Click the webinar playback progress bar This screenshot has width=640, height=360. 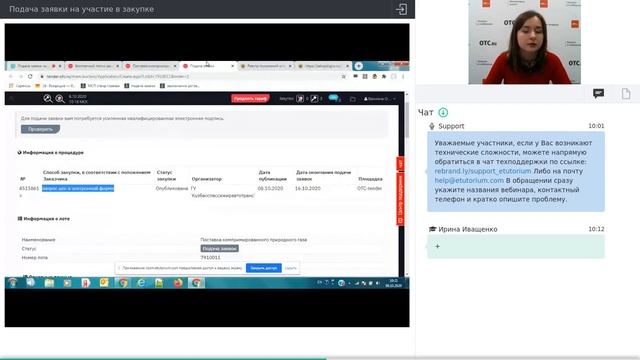(320, 359)
